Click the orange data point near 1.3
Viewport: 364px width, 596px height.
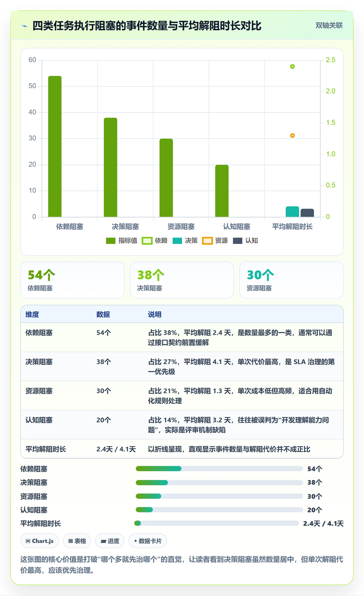292,135
